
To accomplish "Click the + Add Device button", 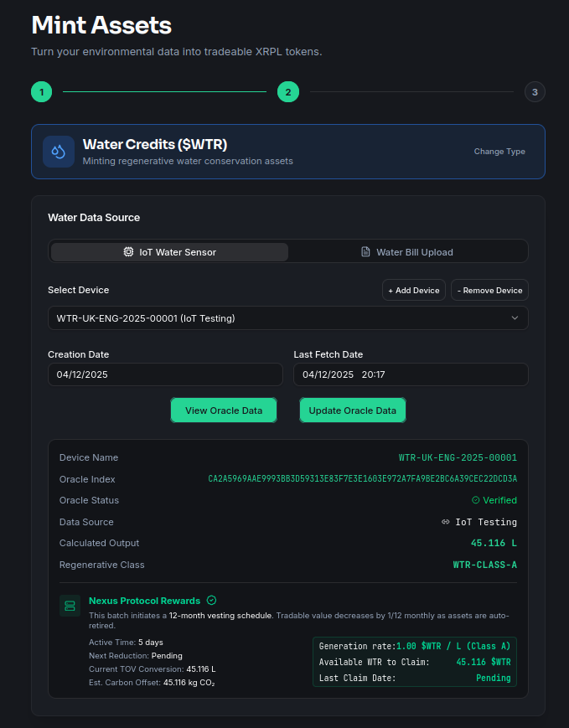I will click(414, 290).
